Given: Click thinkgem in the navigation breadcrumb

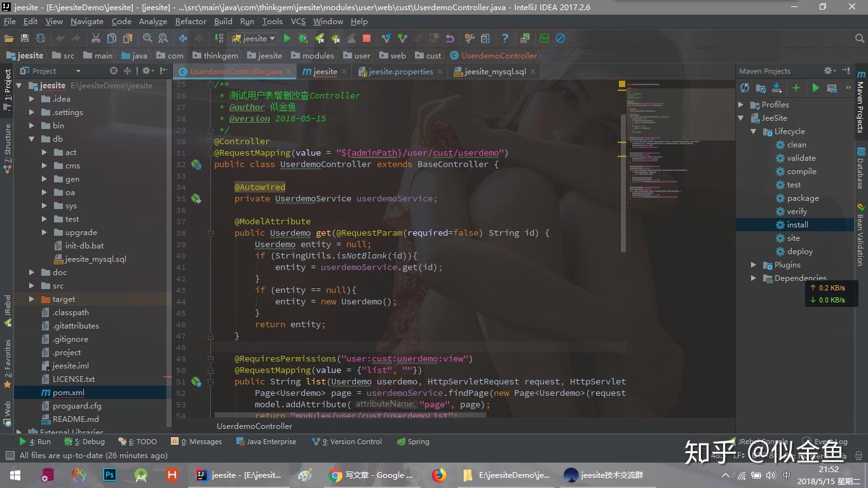Looking at the screenshot, I should [x=215, y=56].
